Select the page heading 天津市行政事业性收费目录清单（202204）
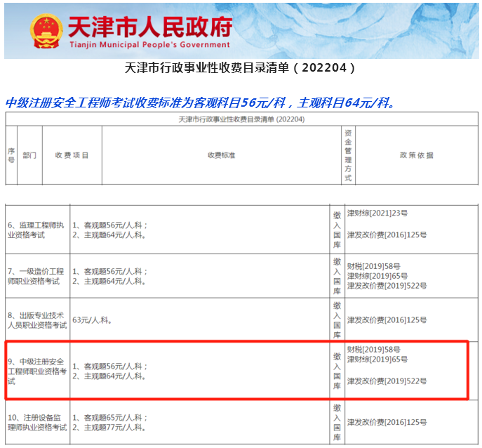This screenshot has height=448, width=482. click(x=241, y=68)
